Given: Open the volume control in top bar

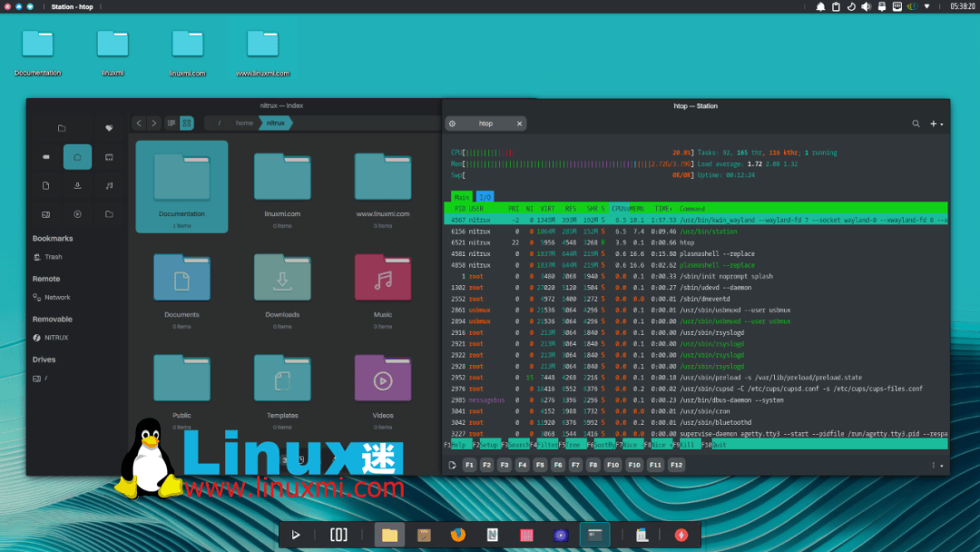Looking at the screenshot, I should click(867, 7).
